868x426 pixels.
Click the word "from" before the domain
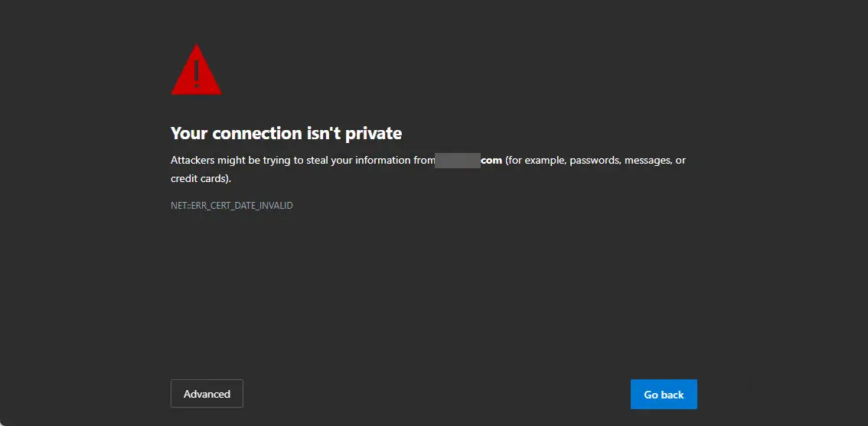pyautogui.click(x=423, y=161)
